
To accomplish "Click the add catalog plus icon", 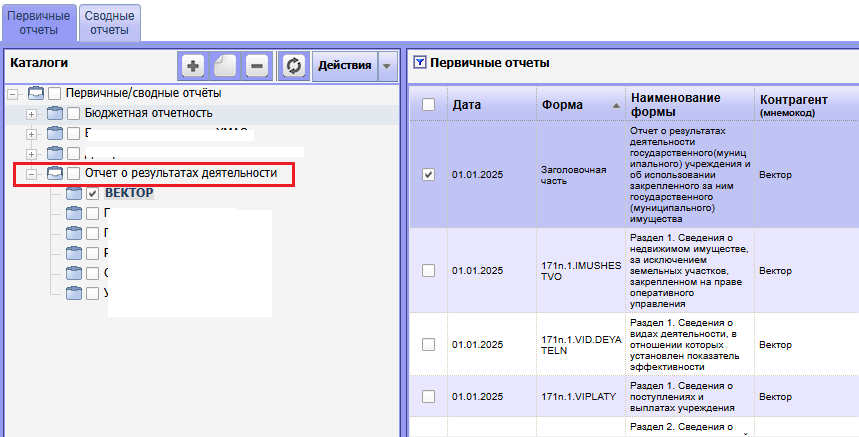I will pos(193,66).
